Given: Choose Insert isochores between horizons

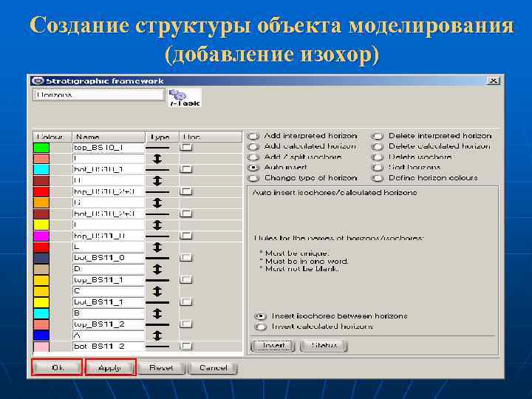Looking at the screenshot, I should pyautogui.click(x=260, y=316).
